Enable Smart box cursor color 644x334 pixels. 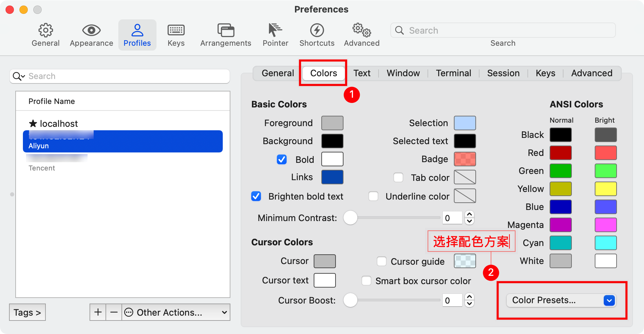(x=366, y=281)
